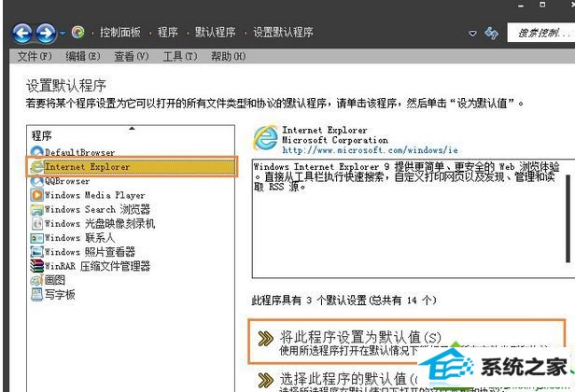Click 选择此程序的默认值 button
Viewport: 575px width, 392px height.
[348, 378]
